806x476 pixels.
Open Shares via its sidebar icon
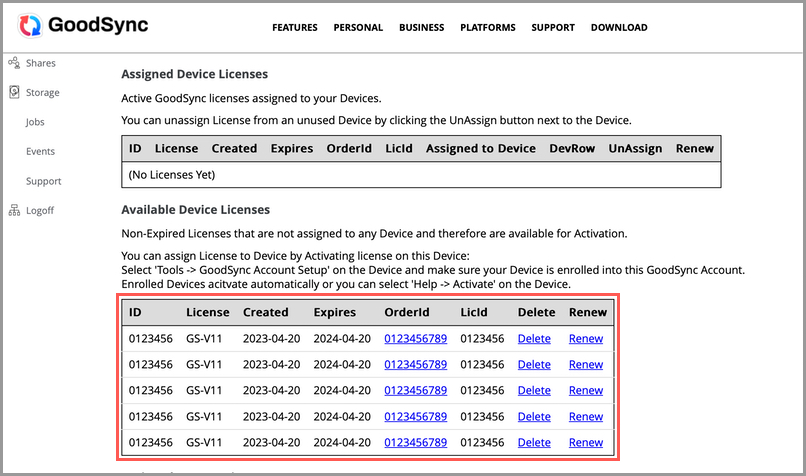[x=14, y=63]
